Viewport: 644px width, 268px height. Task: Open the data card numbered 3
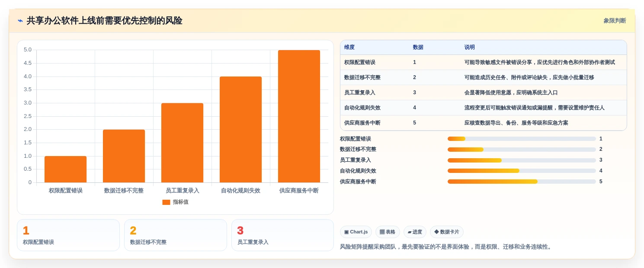pyautogui.click(x=282, y=235)
